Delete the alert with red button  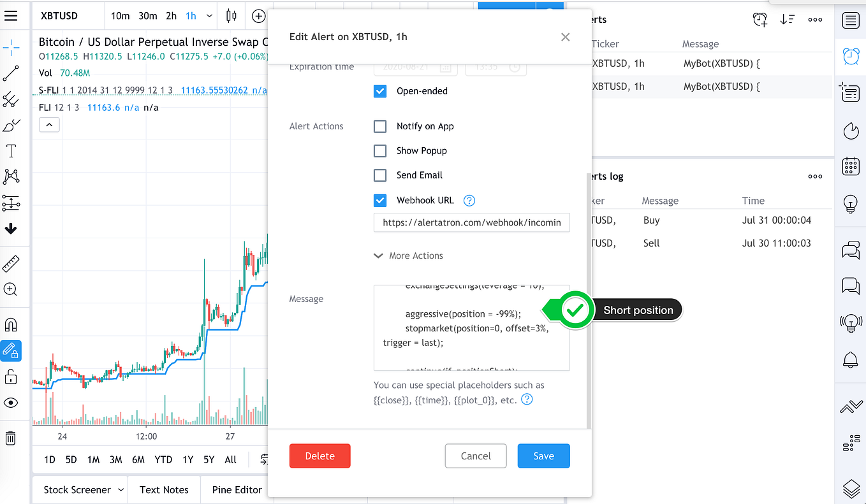pos(319,456)
